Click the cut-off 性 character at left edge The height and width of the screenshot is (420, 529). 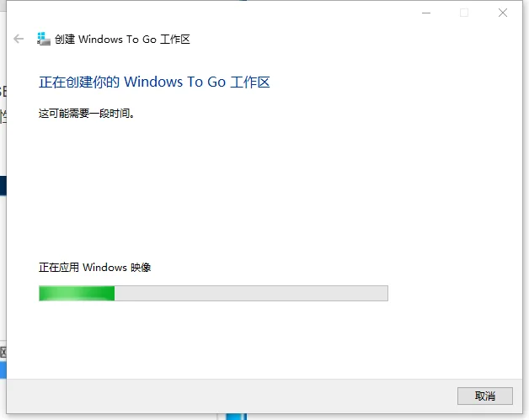(3, 116)
